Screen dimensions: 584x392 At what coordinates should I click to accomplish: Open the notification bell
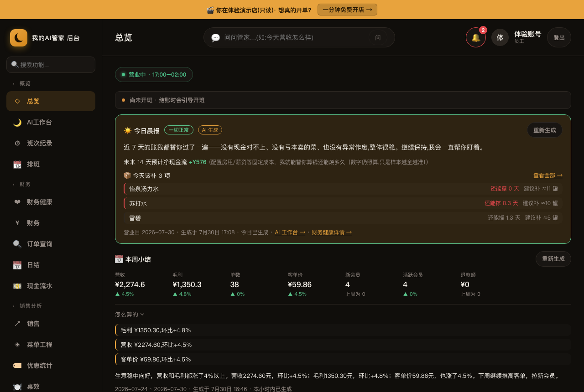[476, 37]
